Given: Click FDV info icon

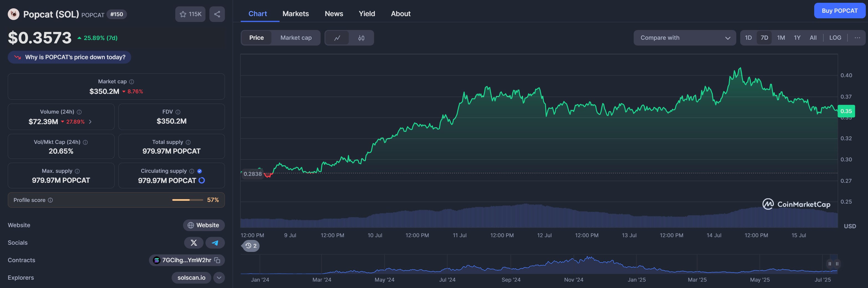Looking at the screenshot, I should (x=178, y=112).
